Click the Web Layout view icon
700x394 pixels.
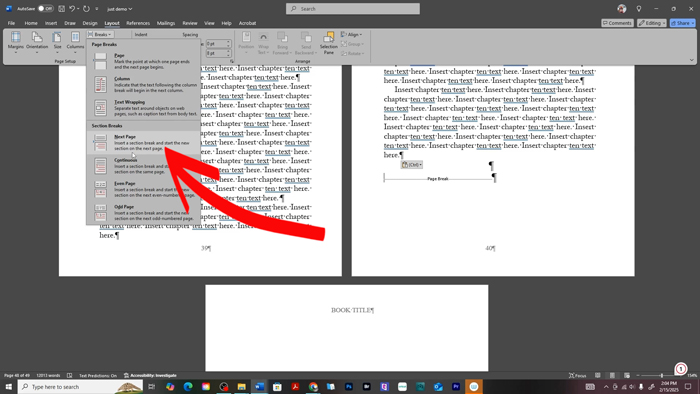[627, 375]
